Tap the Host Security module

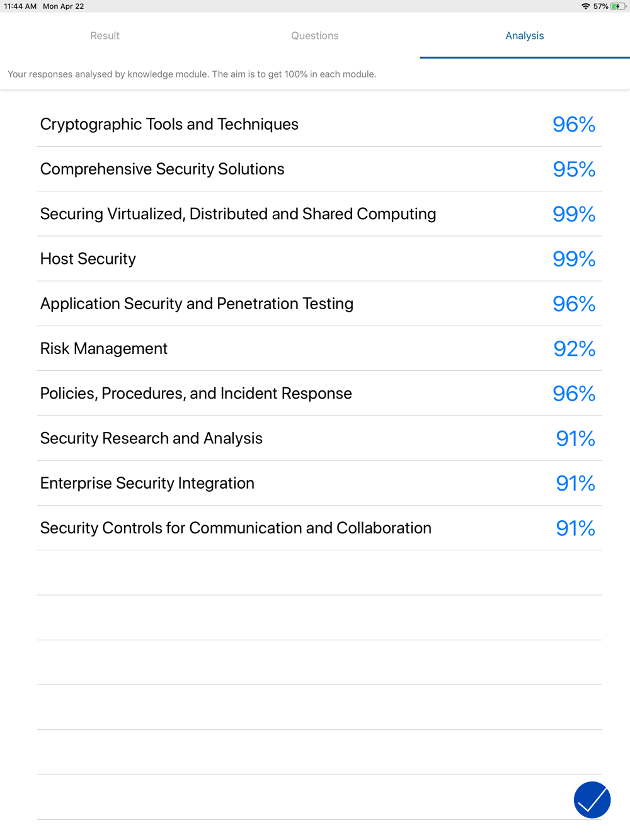point(88,259)
